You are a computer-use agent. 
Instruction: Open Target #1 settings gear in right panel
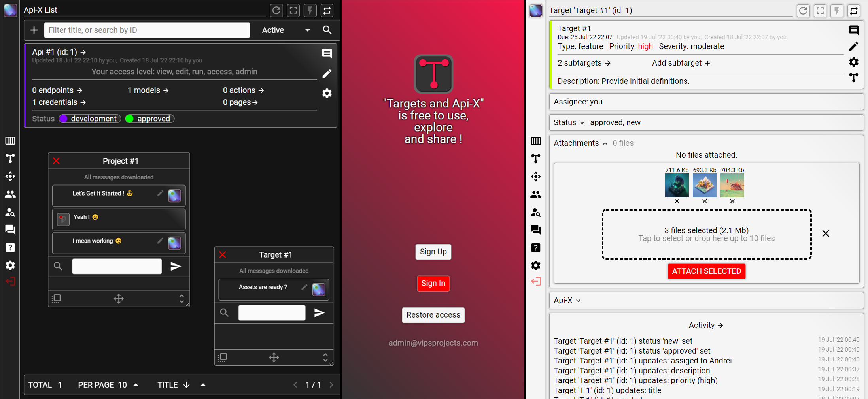coord(854,62)
